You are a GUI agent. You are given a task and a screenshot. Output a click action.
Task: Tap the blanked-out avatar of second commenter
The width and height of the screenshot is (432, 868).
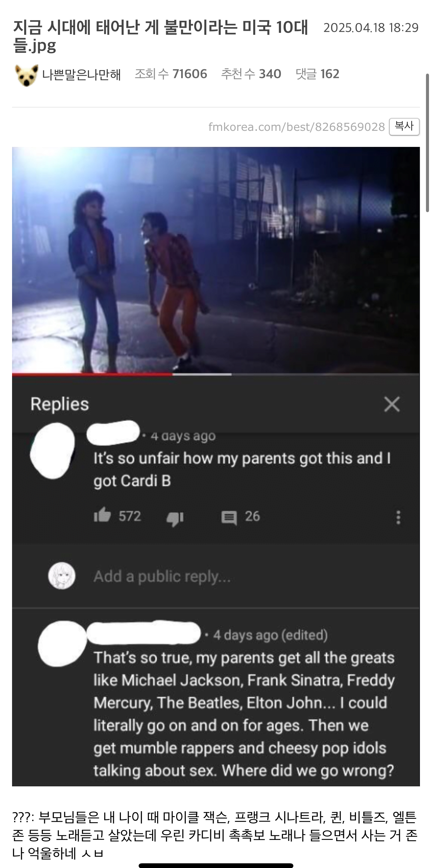62,643
